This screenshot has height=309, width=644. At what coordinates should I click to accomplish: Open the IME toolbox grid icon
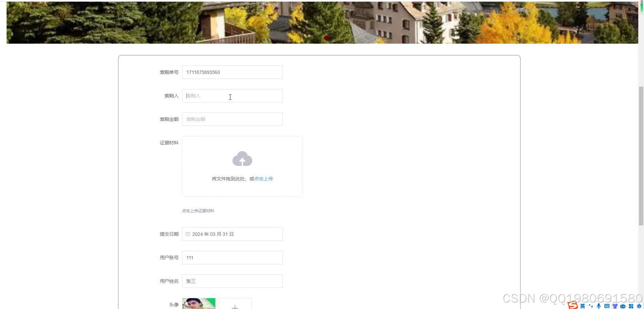tap(631, 306)
